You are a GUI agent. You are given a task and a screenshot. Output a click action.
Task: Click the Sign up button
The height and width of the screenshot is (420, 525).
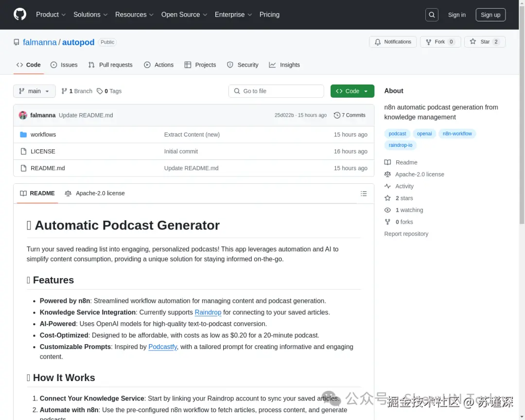click(x=490, y=15)
